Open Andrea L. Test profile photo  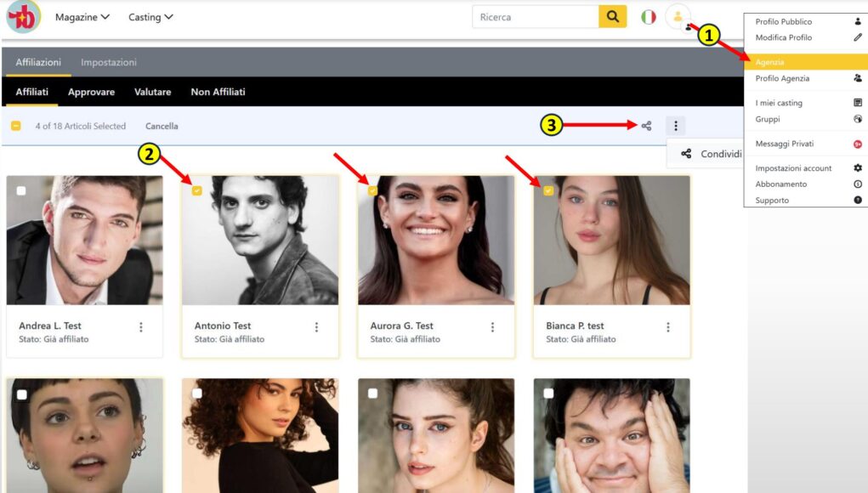point(85,241)
